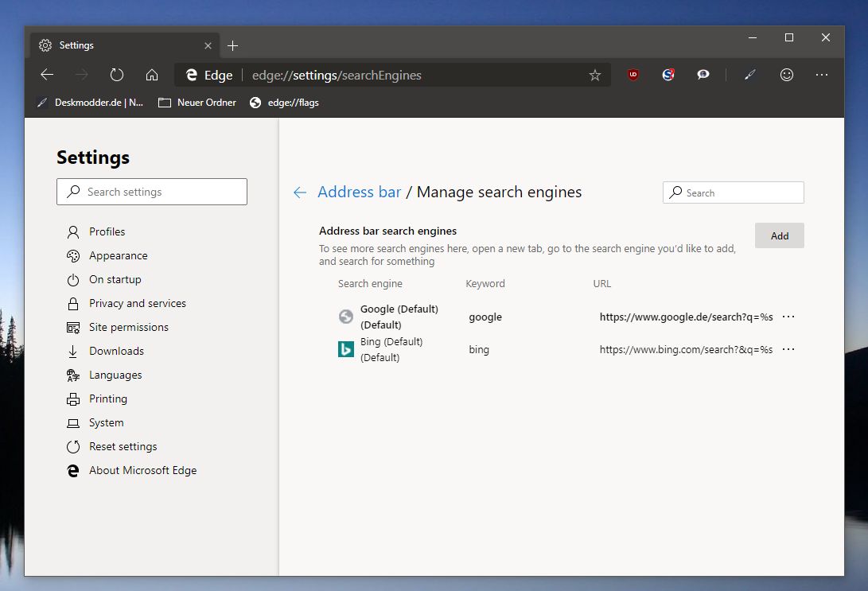This screenshot has width=868, height=591.
Task: Click the google keyword cell
Action: (x=485, y=317)
